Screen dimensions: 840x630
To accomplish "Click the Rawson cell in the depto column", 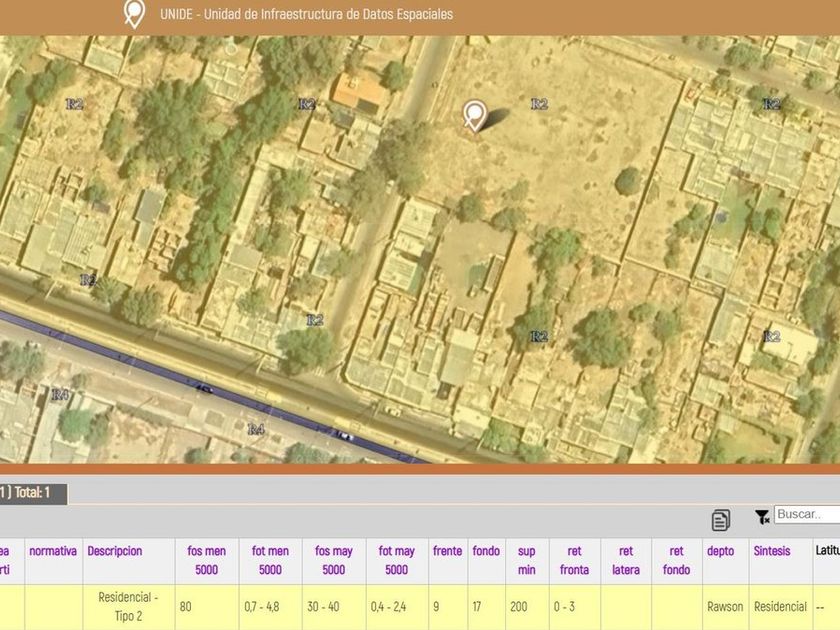I will [725, 607].
